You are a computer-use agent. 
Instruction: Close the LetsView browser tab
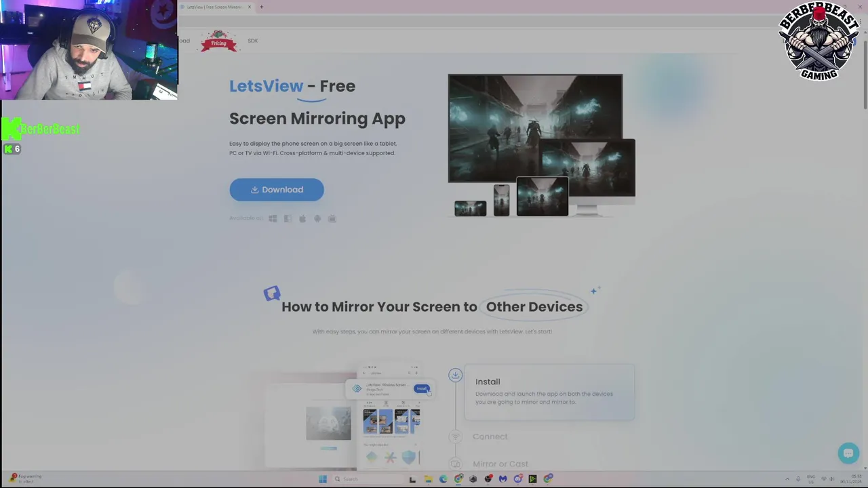250,7
